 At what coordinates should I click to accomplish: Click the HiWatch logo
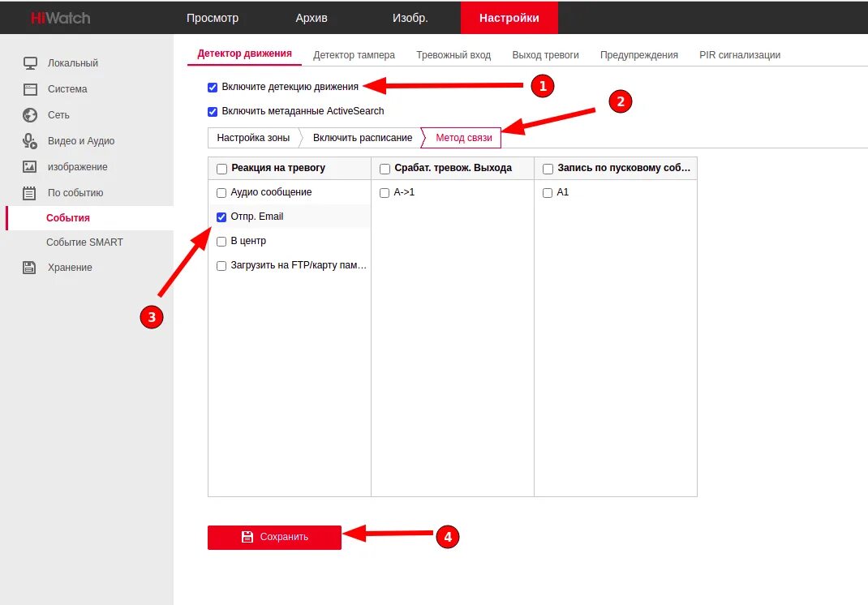click(x=60, y=18)
